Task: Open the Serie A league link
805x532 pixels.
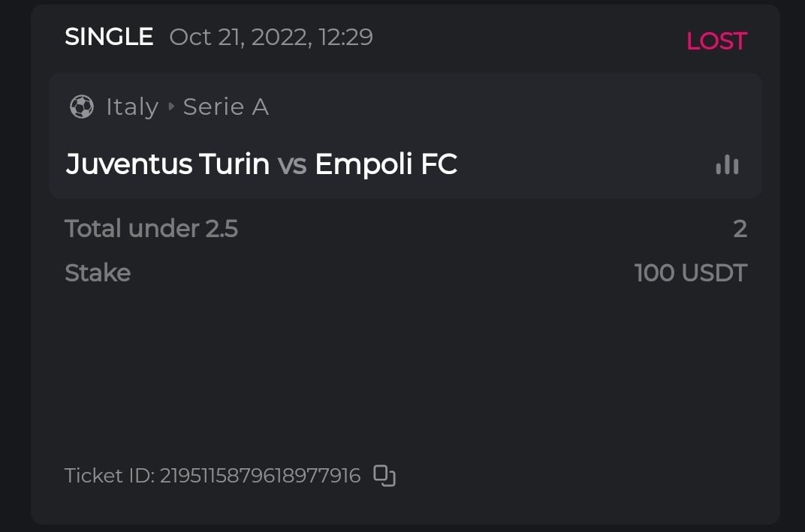Action: pos(225,107)
